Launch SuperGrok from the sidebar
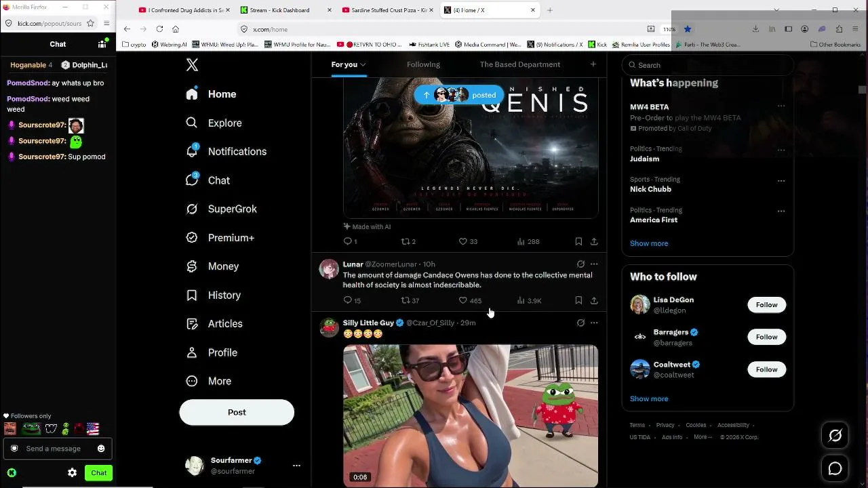 click(221, 209)
